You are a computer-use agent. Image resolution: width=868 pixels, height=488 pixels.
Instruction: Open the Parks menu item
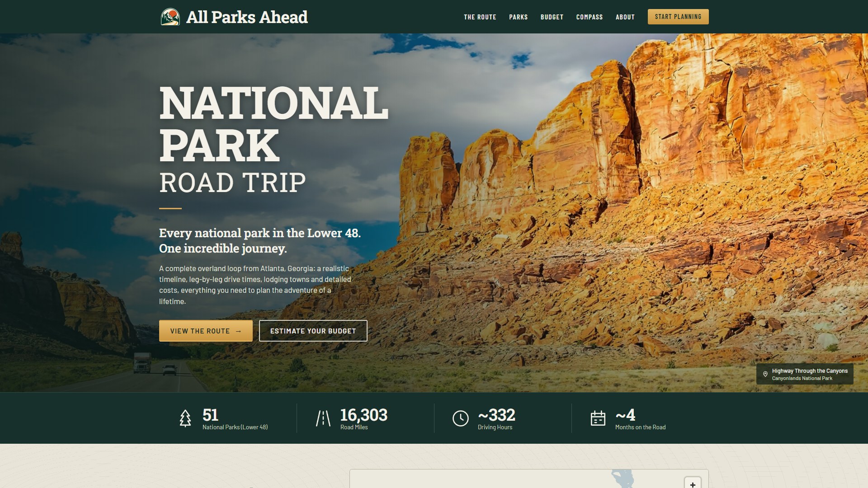tap(518, 17)
